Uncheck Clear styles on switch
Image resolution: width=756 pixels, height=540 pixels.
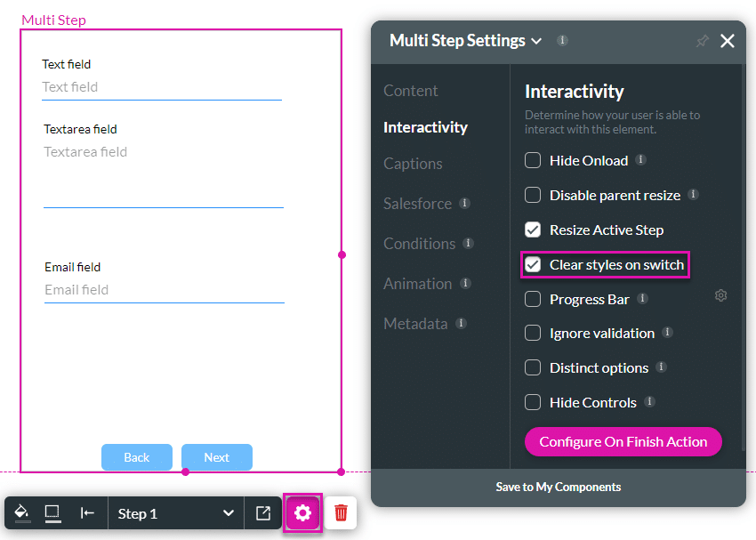coord(533,264)
